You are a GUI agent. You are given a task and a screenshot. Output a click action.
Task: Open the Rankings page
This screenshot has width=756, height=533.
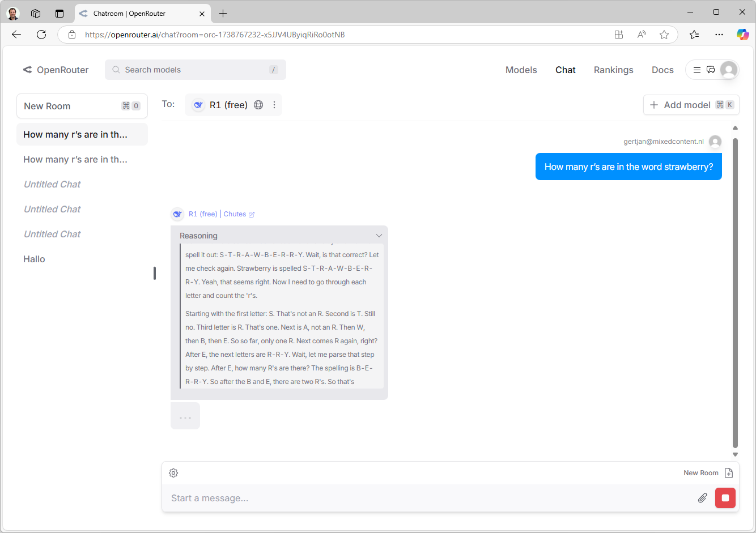[614, 70]
